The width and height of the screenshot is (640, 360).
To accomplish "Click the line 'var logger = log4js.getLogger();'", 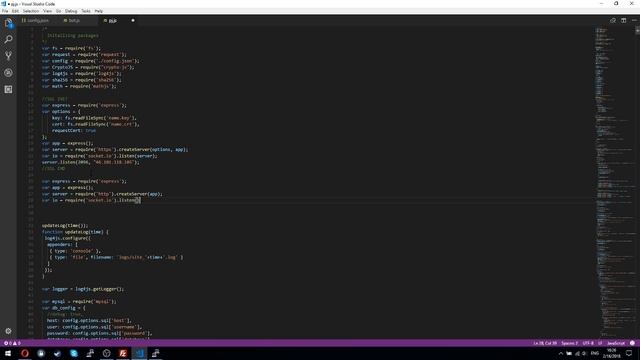I will [82, 289].
